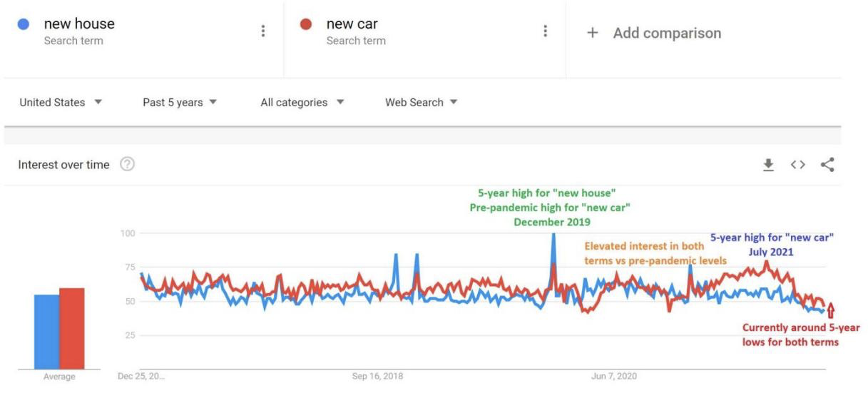This screenshot has width=868, height=398.
Task: Edit the new car search term
Action: click(352, 24)
